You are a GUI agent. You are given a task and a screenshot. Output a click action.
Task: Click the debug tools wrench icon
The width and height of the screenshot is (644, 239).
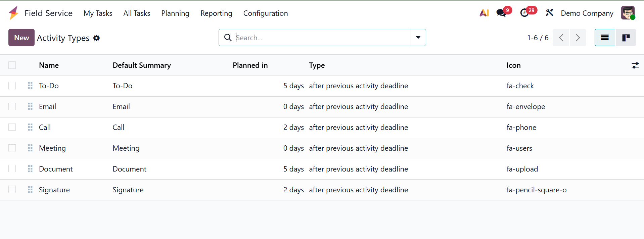tap(549, 13)
